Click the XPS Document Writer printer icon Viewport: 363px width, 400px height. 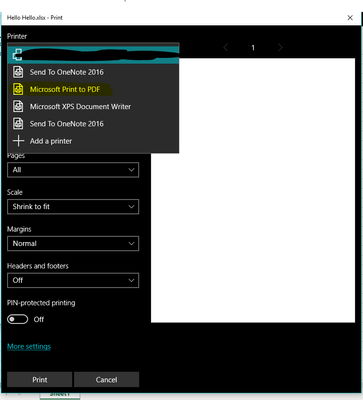18,106
